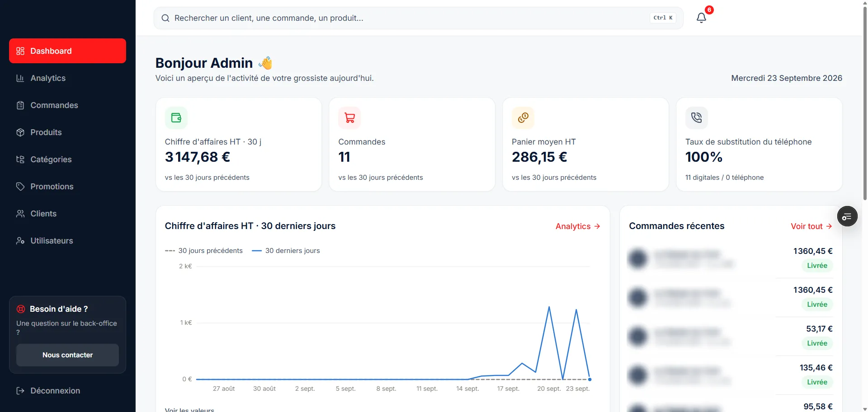Click the Nous contacter button
This screenshot has width=868, height=412.
point(67,355)
